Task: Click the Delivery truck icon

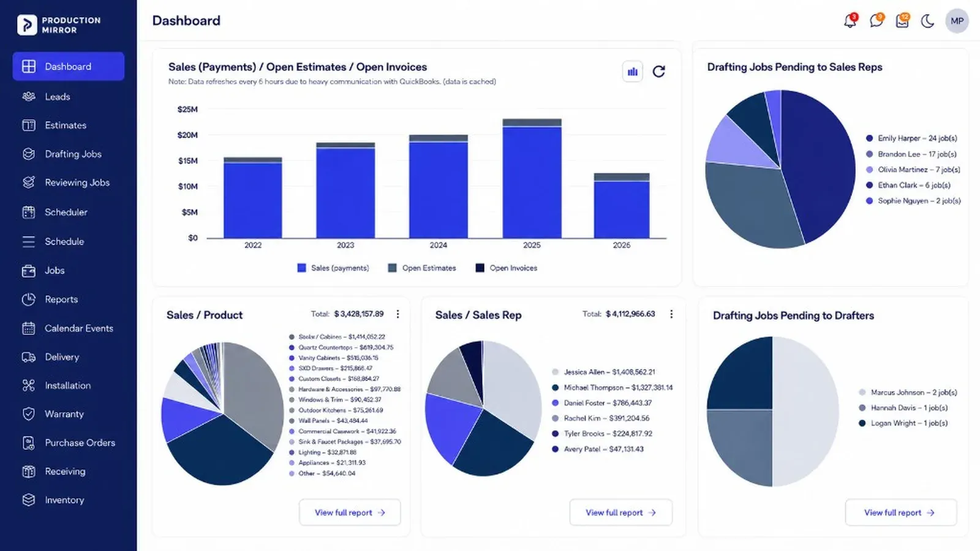Action: click(x=29, y=357)
